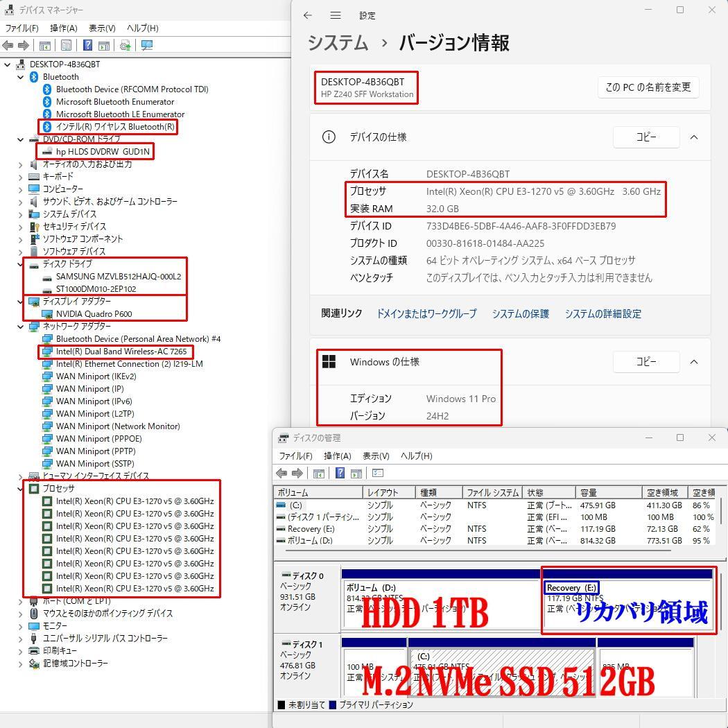This screenshot has height=728, width=728.
Task: Open the 操作(A) menu in Device Manager
Action: 63,28
